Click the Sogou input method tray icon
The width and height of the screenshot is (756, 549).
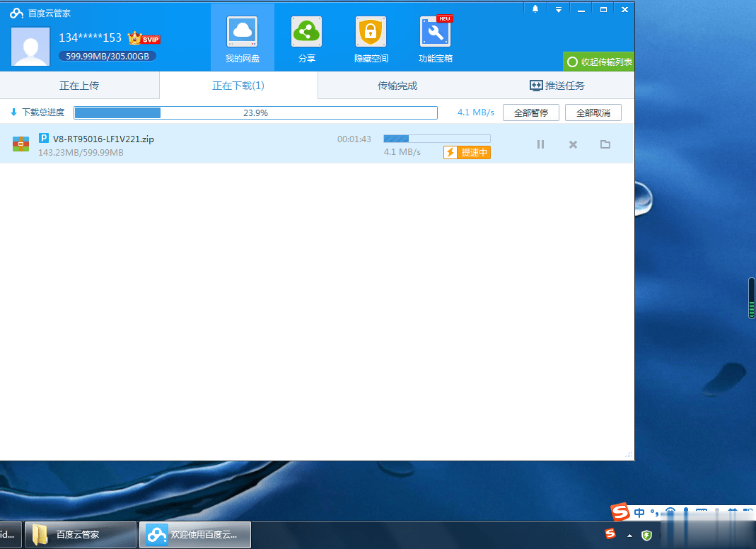coord(610,533)
